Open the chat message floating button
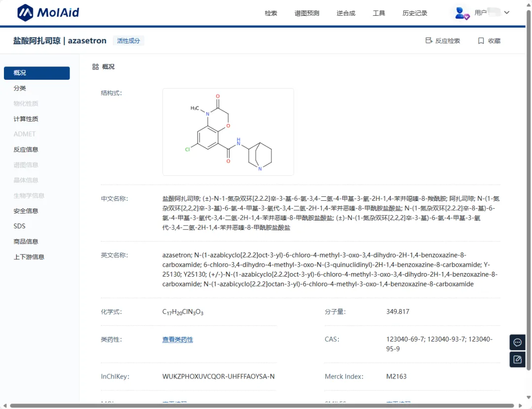This screenshot has width=532, height=409. coord(517,342)
